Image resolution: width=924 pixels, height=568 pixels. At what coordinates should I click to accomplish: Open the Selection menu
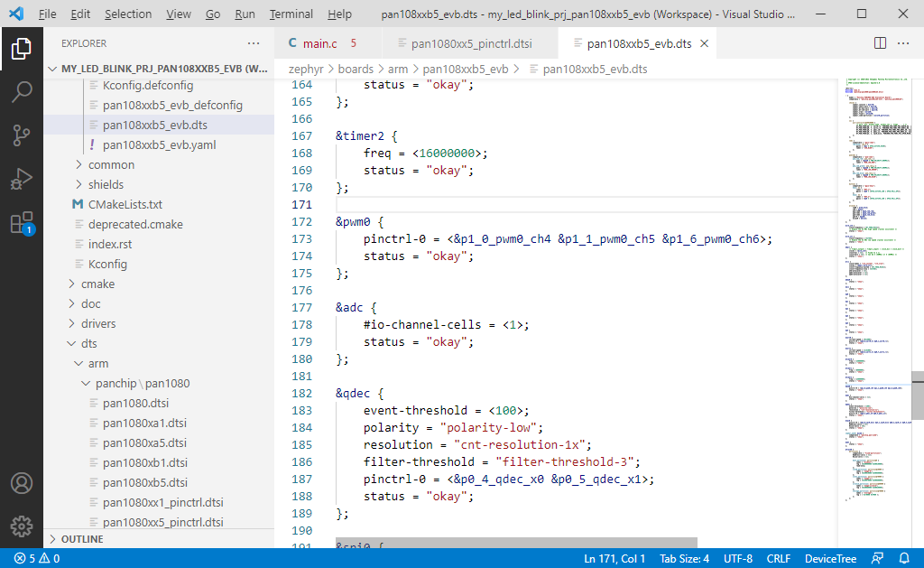point(128,14)
